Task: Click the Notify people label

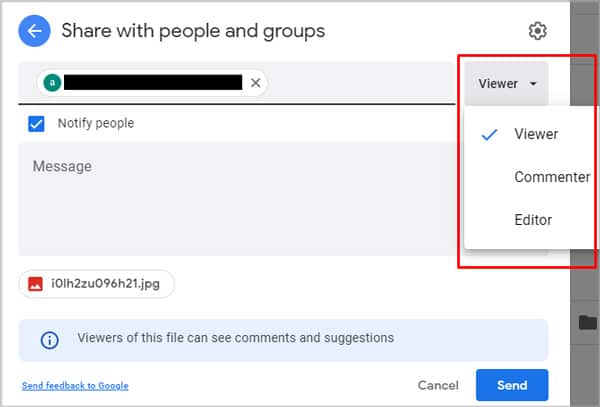Action: [x=96, y=123]
